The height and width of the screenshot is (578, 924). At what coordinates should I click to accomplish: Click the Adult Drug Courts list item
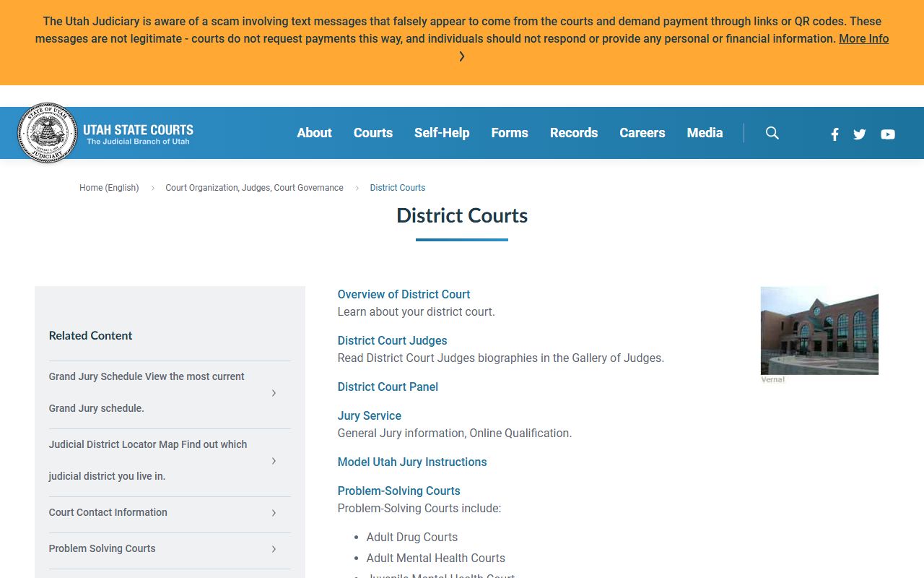click(x=411, y=537)
